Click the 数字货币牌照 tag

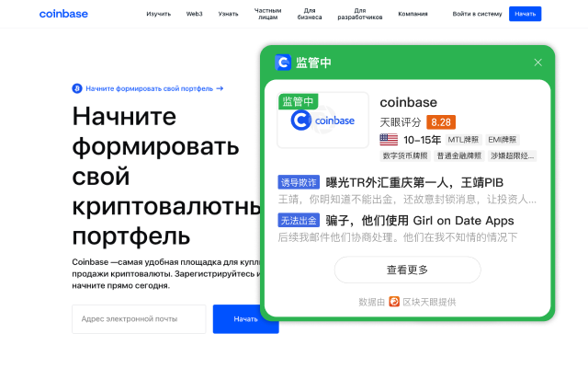pyautogui.click(x=405, y=155)
